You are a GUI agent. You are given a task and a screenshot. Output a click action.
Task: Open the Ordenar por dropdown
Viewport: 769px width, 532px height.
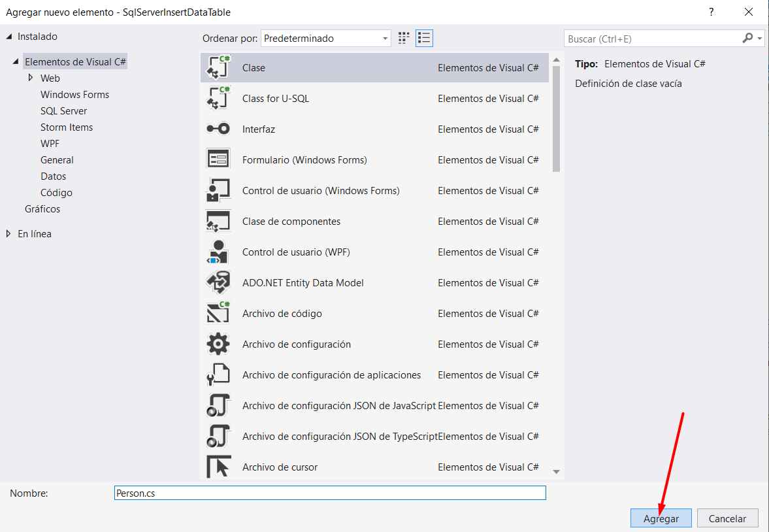click(325, 39)
